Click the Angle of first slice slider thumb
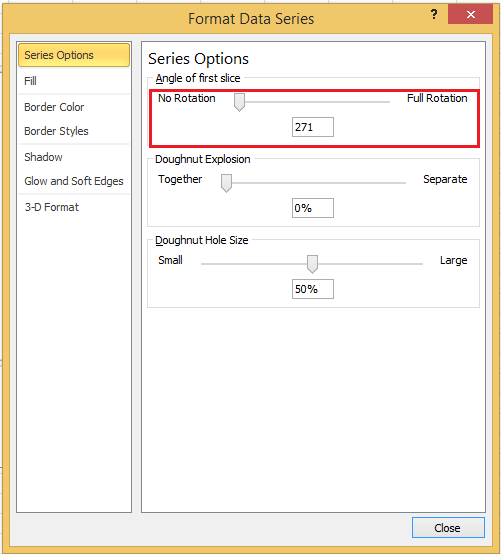501x554 pixels. coord(239,102)
